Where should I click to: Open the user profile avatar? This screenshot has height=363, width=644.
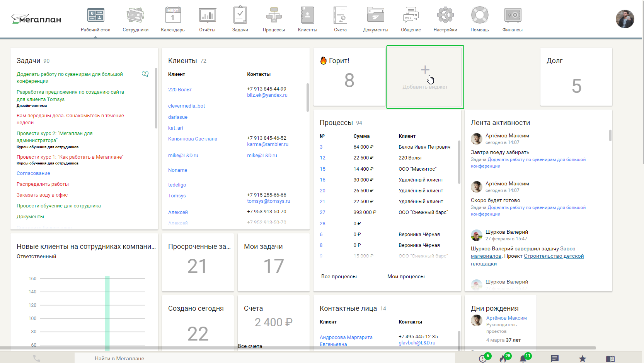pyautogui.click(x=625, y=19)
